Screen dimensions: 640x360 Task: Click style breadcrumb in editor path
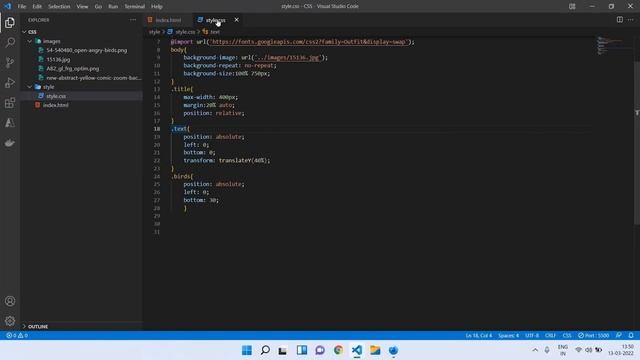(154, 32)
